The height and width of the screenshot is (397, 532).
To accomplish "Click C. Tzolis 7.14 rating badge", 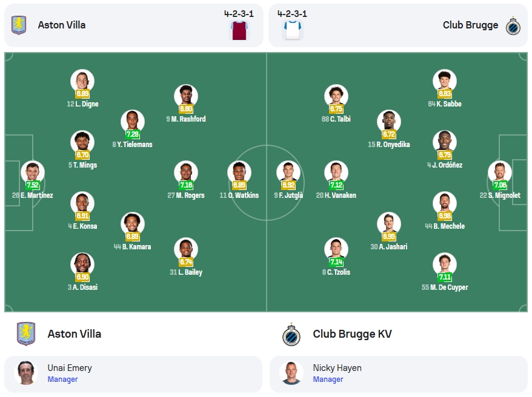I will point(336,262).
